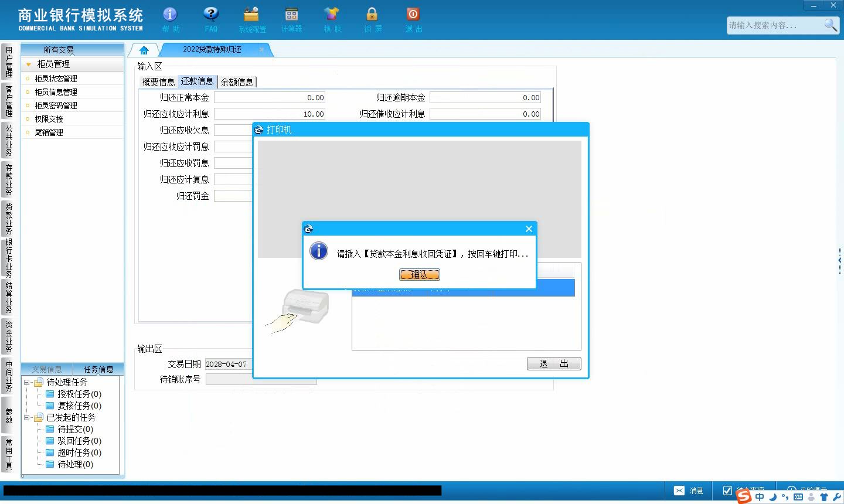Image resolution: width=844 pixels, height=504 pixels.
Task: Open the 资金业务 side menu
Action: click(x=8, y=337)
